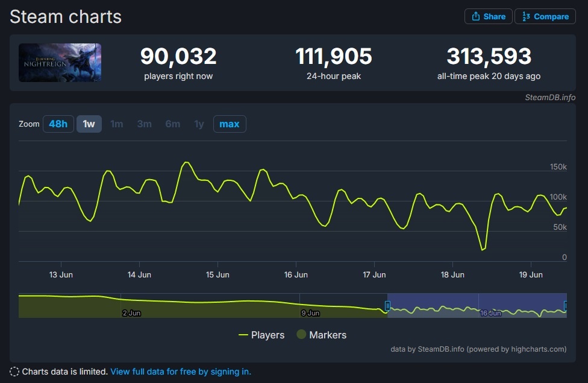
Task: Click the 14 Jun x-axis label
Action: click(x=139, y=275)
